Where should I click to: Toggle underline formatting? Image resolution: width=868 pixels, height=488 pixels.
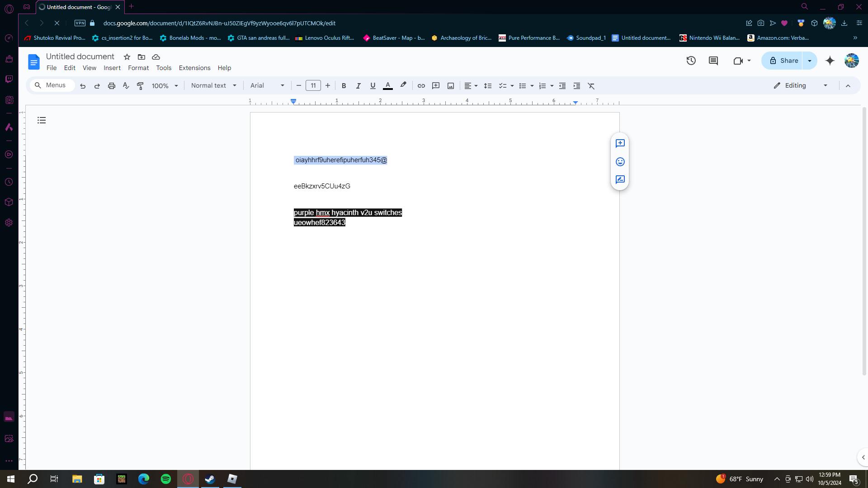point(373,86)
